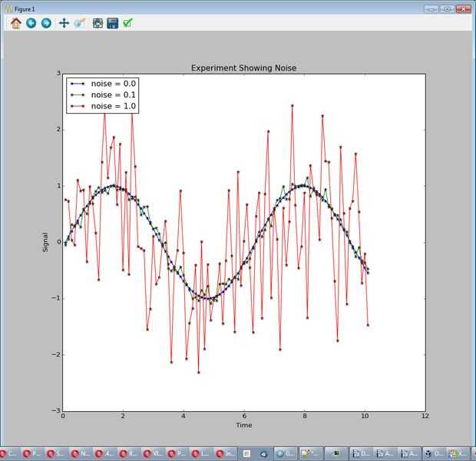Switch to the red-icon taskbar item 'S...'
This screenshot has height=461, width=476.
56,454
